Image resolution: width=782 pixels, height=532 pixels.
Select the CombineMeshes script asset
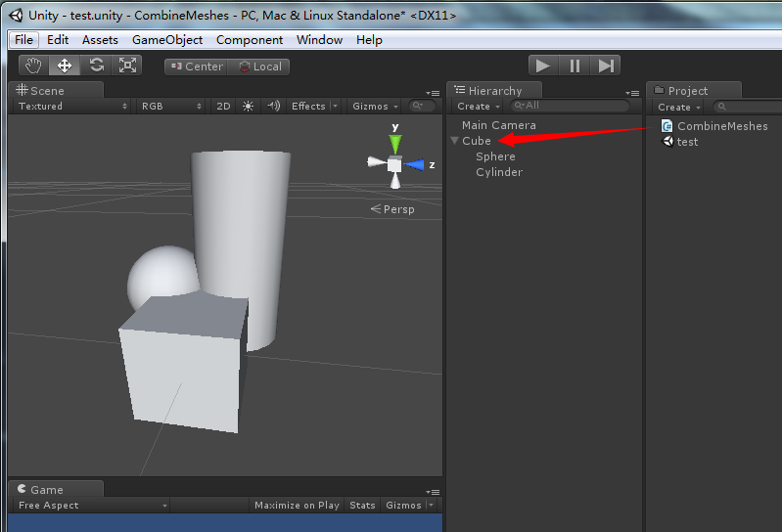tap(714, 126)
